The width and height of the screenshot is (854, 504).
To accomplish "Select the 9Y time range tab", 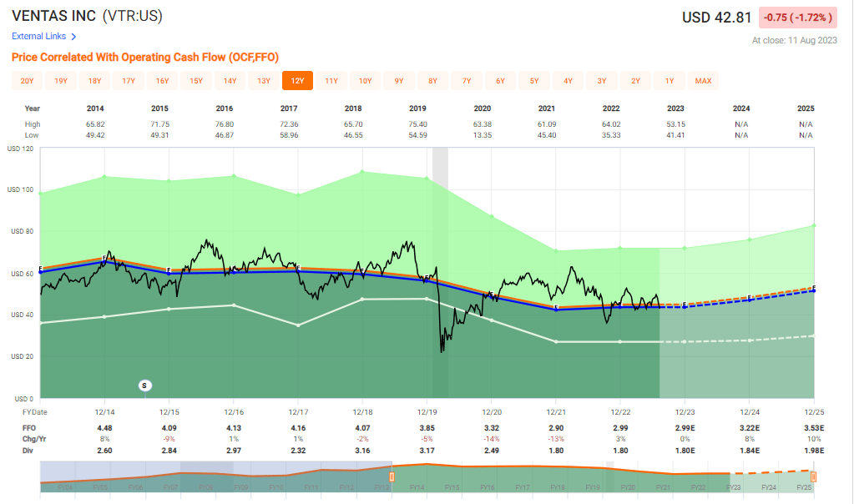I will pos(399,81).
